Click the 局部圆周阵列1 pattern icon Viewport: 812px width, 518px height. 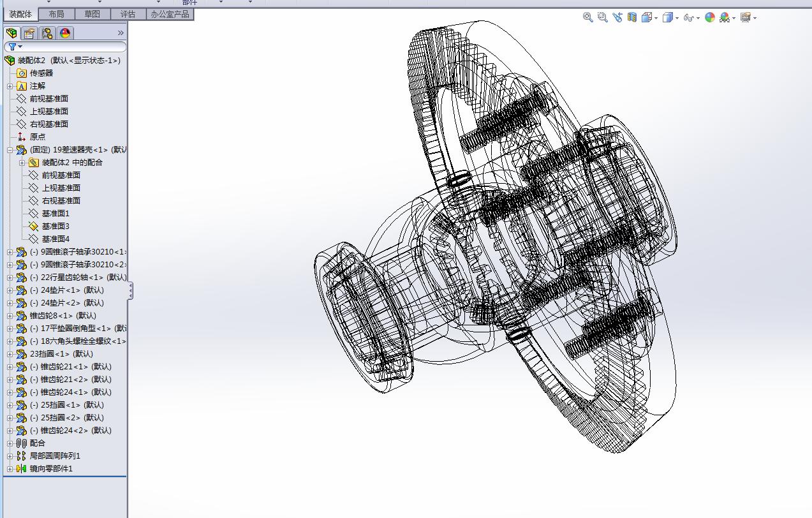[x=22, y=455]
